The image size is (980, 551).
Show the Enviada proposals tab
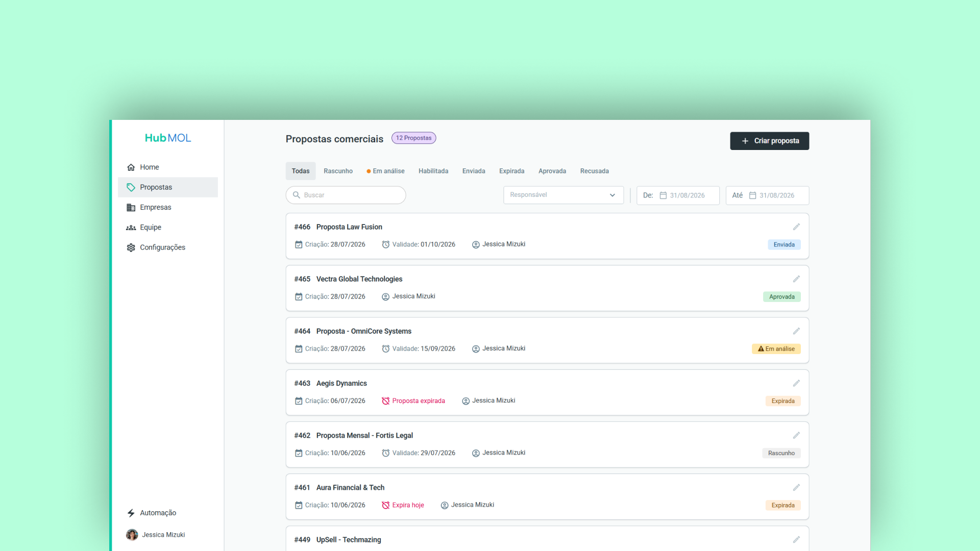(474, 171)
